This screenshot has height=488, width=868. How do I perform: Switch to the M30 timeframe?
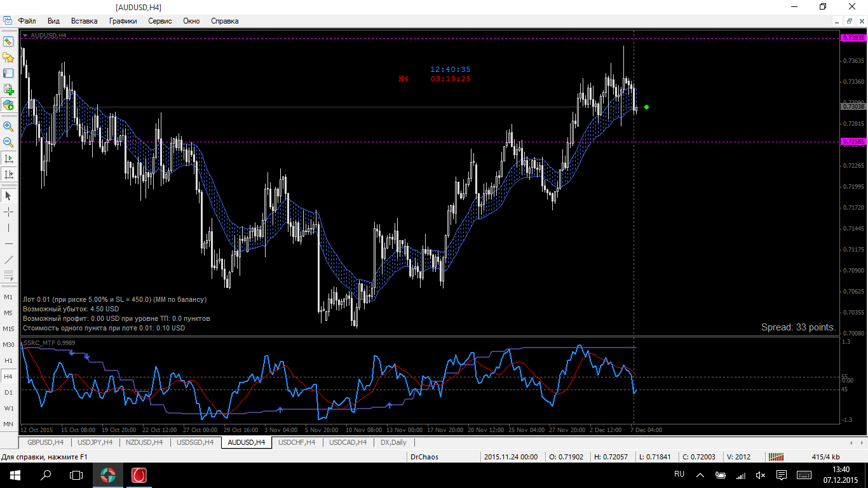point(8,344)
